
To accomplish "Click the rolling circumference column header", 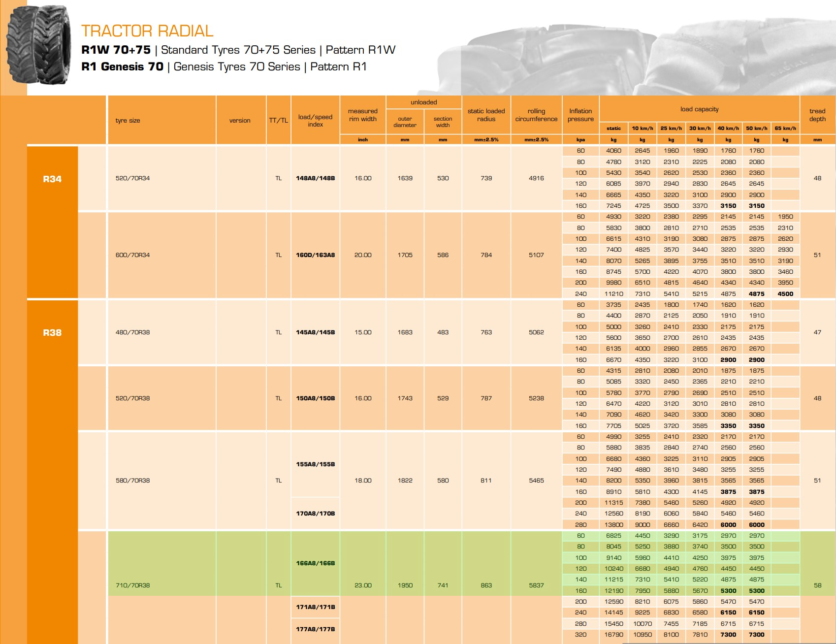I will pos(536,115).
